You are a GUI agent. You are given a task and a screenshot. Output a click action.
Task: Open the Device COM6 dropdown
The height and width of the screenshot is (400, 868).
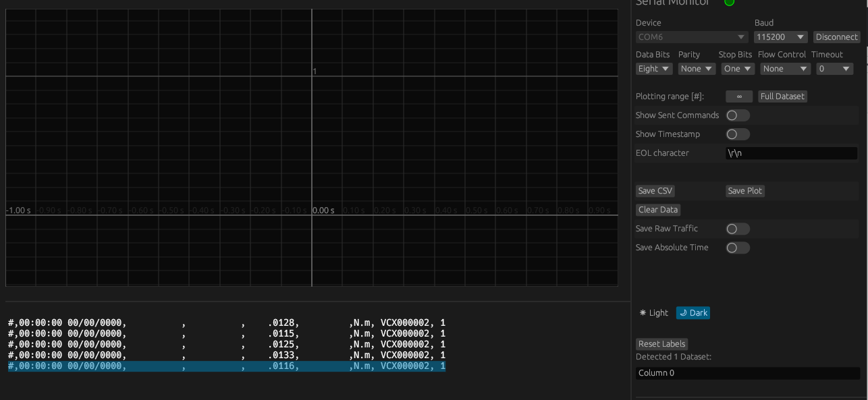click(x=692, y=37)
